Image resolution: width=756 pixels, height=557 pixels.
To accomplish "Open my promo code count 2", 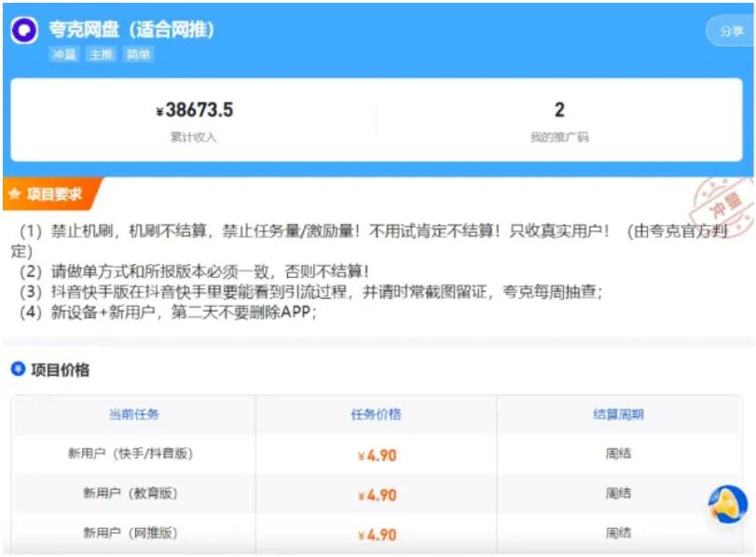I will [x=559, y=110].
